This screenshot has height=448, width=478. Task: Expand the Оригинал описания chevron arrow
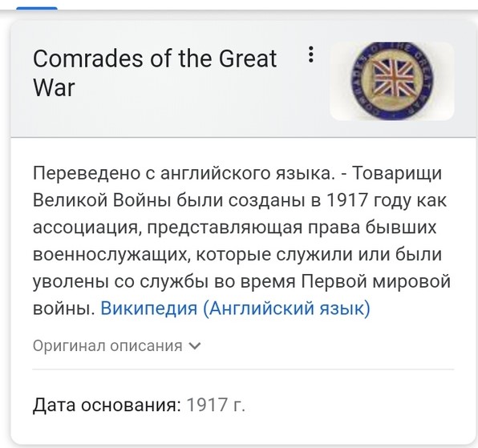click(x=195, y=346)
